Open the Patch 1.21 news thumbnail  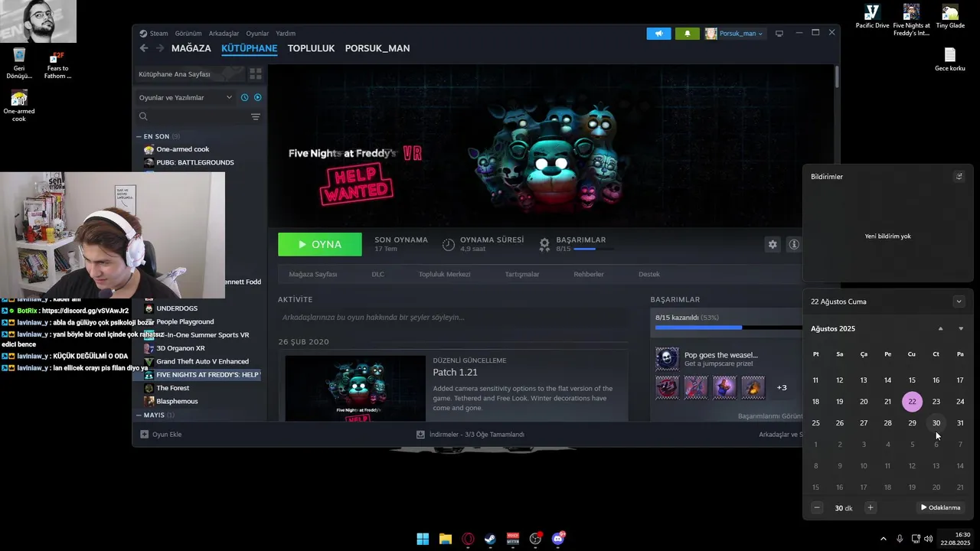pos(355,388)
